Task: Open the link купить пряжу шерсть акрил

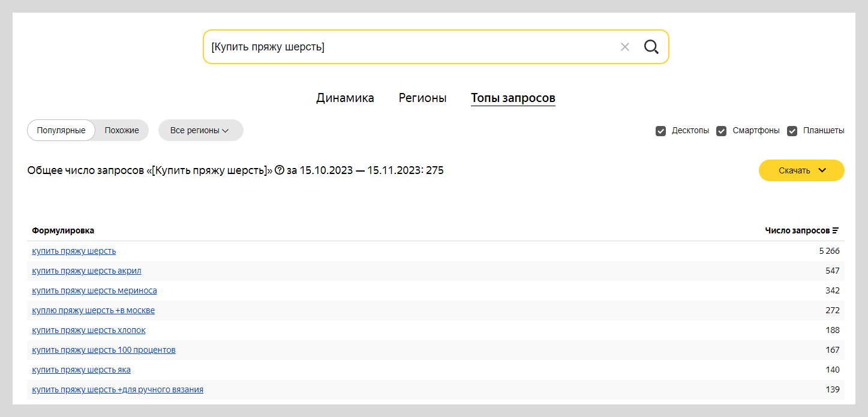Action: [86, 271]
